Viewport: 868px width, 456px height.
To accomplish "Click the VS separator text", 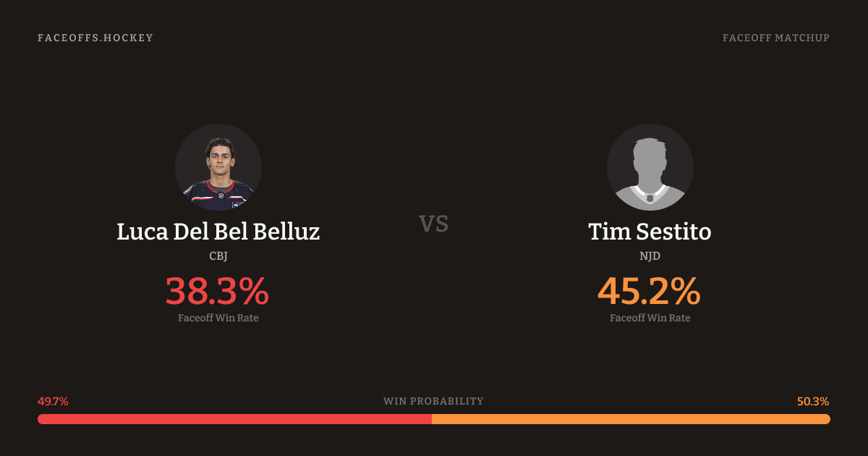I will (434, 224).
